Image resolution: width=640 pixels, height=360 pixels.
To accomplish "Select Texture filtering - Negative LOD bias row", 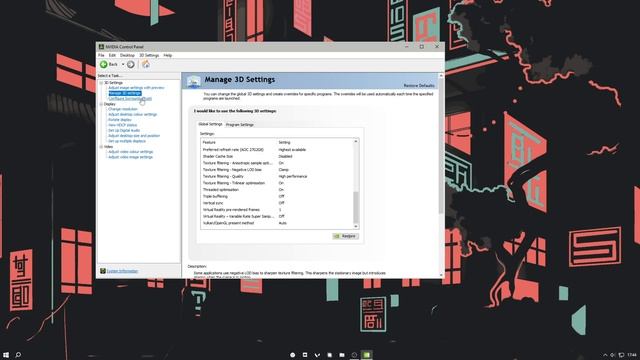I will pos(277,170).
